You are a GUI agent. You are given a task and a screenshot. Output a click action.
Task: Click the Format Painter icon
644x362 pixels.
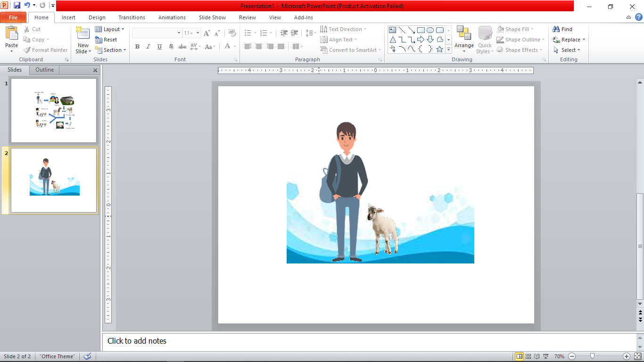point(27,50)
